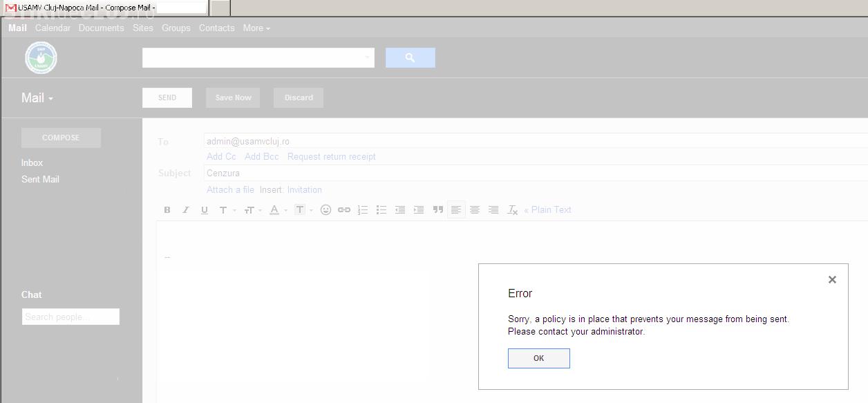Image resolution: width=868 pixels, height=403 pixels.
Task: Apply a numbered list to the message
Action: [363, 210]
